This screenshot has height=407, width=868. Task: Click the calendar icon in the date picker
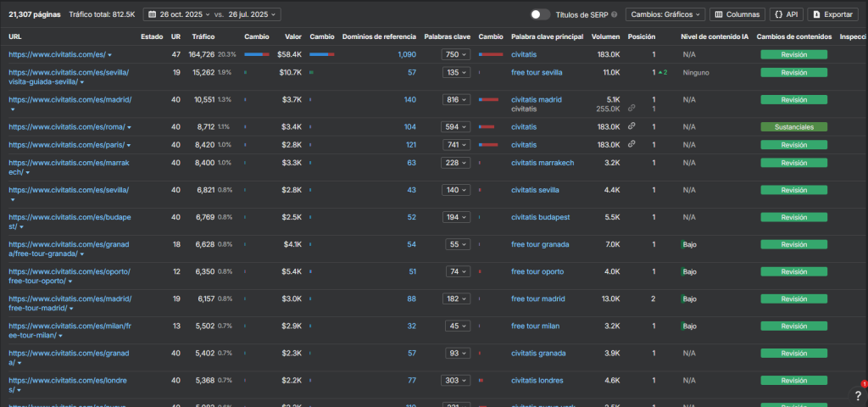pyautogui.click(x=151, y=14)
